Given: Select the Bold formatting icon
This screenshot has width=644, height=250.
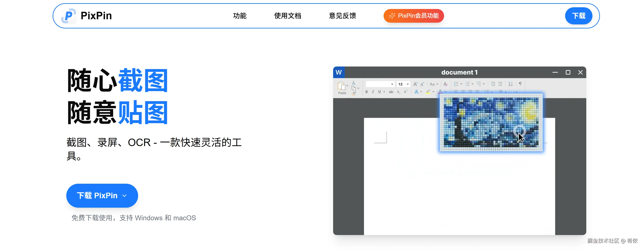Looking at the screenshot, I should pos(366,92).
